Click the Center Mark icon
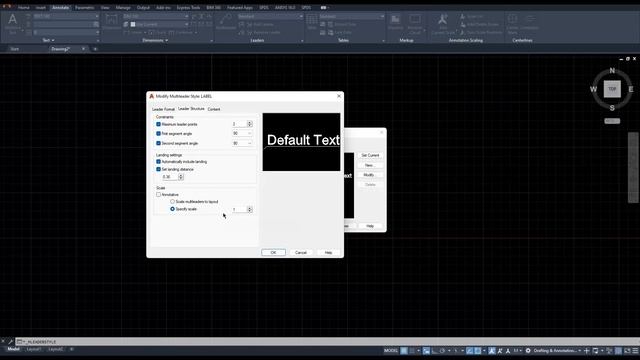The height and width of the screenshot is (360, 640). pyautogui.click(x=512, y=19)
